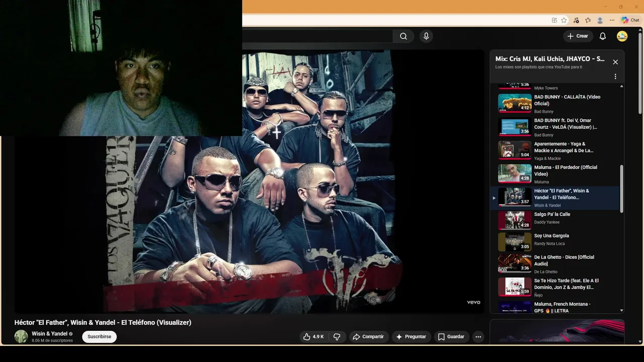Click the Myke Towers playlist entry

point(555,86)
